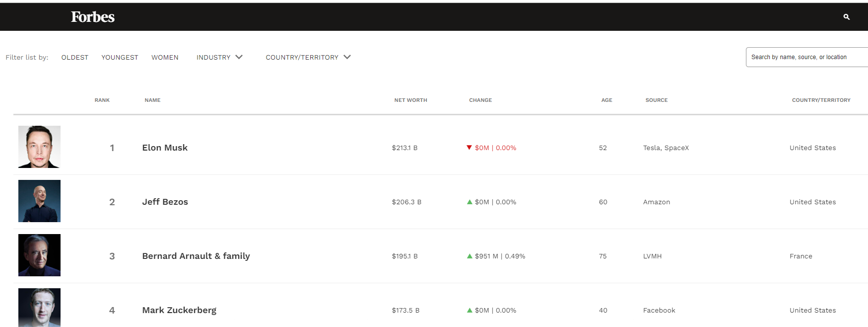The width and height of the screenshot is (868, 327).
Task: Click Jeff Bezos's green up-change arrow
Action: tap(469, 202)
